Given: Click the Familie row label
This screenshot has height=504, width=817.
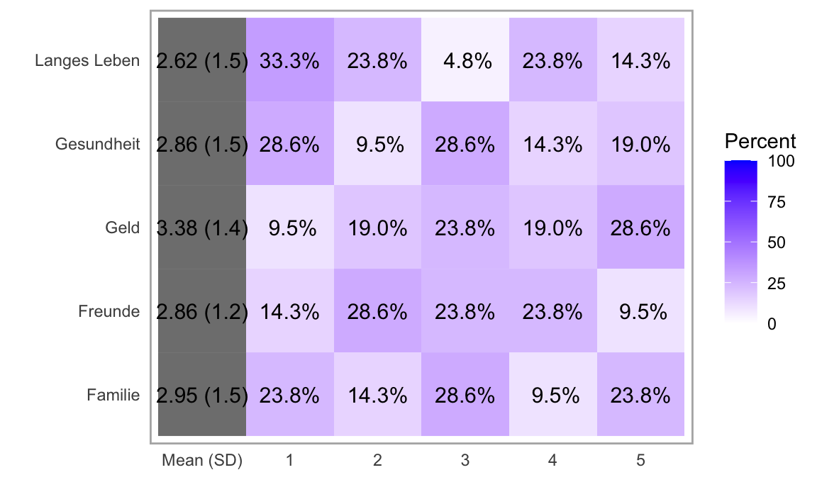Looking at the screenshot, I should [113, 395].
